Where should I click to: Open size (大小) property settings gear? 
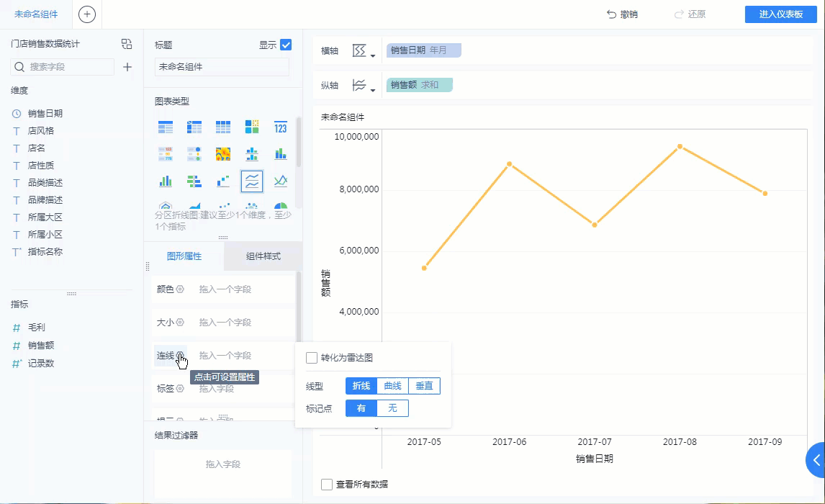pos(180,322)
